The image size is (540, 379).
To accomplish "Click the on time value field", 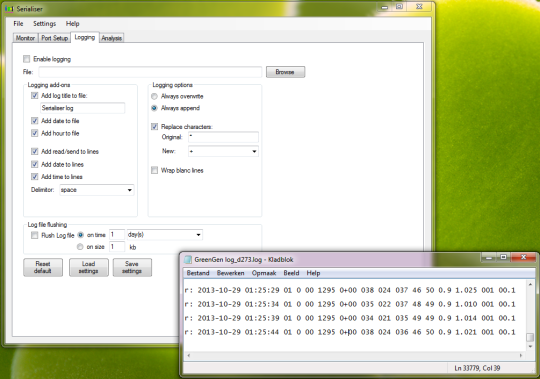I will 117,235.
